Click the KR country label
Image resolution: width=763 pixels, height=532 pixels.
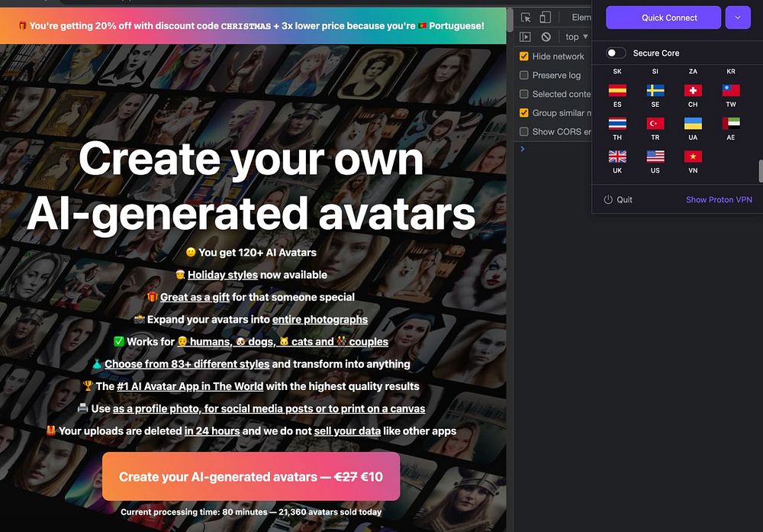coord(731,71)
